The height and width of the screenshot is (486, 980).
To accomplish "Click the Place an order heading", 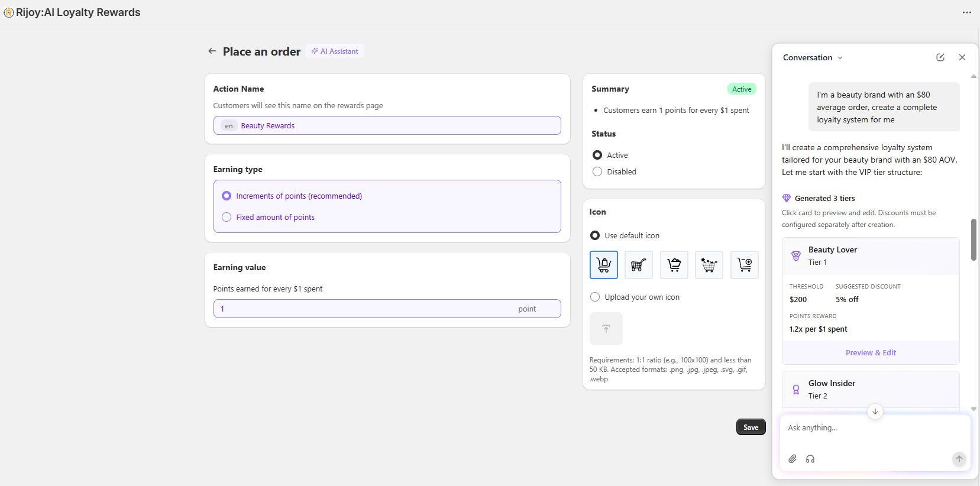I will point(261,51).
